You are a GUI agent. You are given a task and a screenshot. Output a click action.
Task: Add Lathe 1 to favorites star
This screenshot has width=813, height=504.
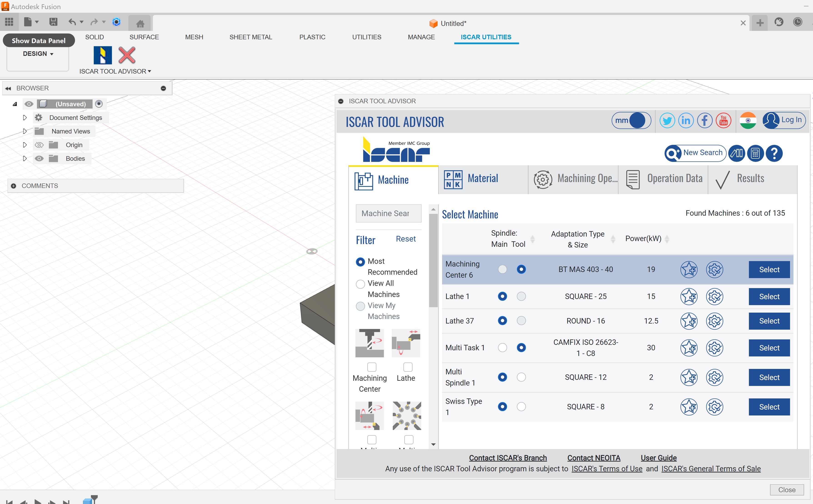[x=689, y=296]
